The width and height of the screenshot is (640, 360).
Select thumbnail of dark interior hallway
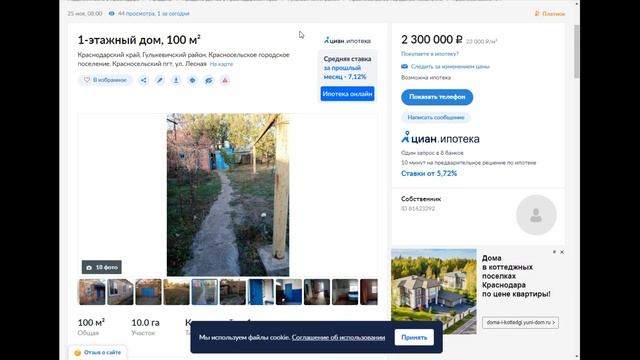tap(317, 292)
